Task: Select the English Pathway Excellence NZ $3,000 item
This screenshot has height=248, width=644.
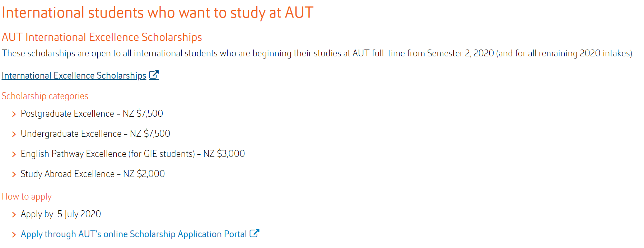Action: tap(133, 154)
